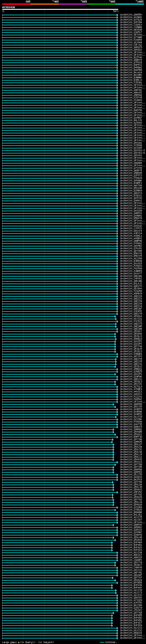Select hit UniRef100_Q56B23
Image resolution: width=146 pixels, height=644 pixels.
click(x=131, y=339)
